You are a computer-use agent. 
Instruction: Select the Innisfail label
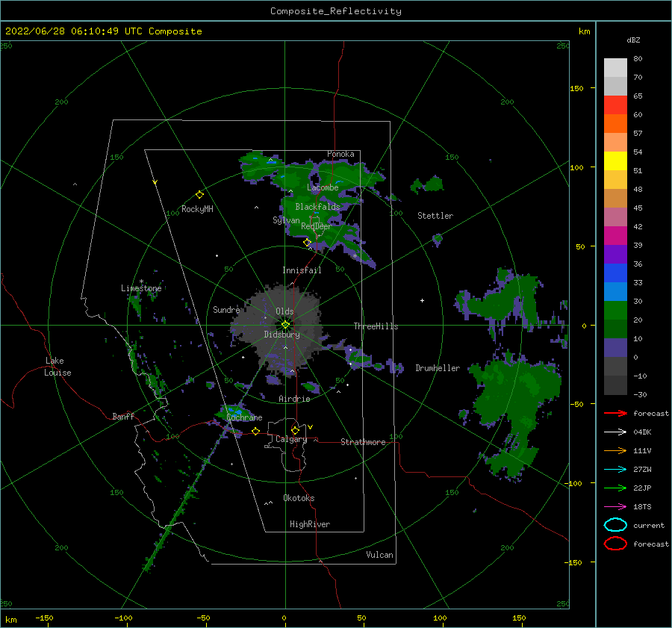click(x=302, y=270)
